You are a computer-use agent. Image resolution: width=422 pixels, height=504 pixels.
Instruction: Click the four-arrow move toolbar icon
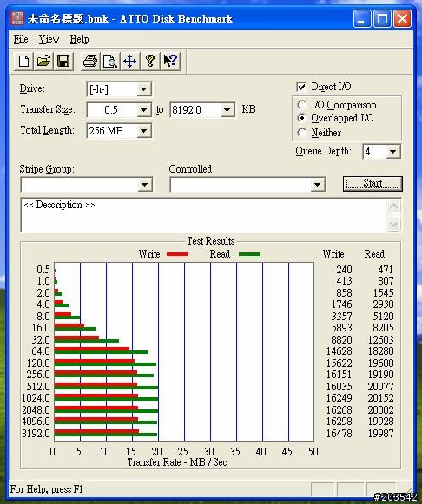[x=130, y=61]
